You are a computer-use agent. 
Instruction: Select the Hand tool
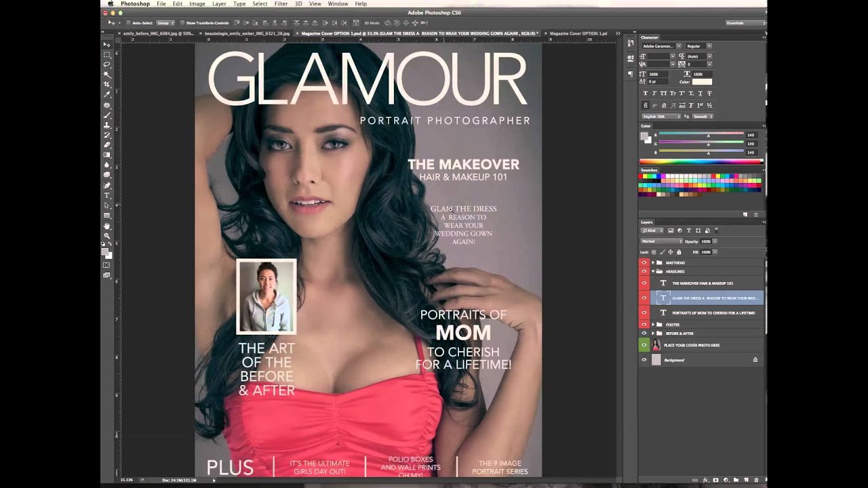coord(107,227)
